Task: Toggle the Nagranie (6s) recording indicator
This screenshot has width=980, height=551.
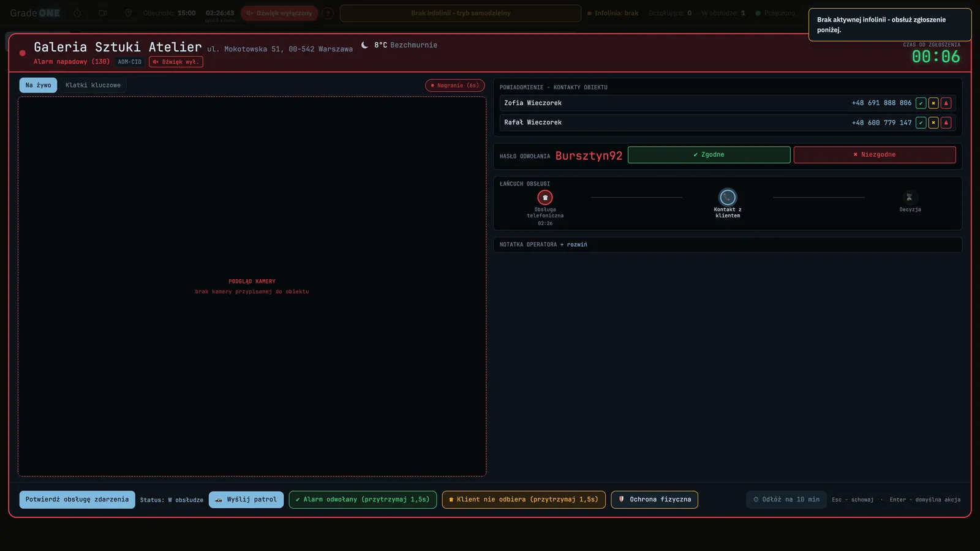Action: click(x=455, y=86)
